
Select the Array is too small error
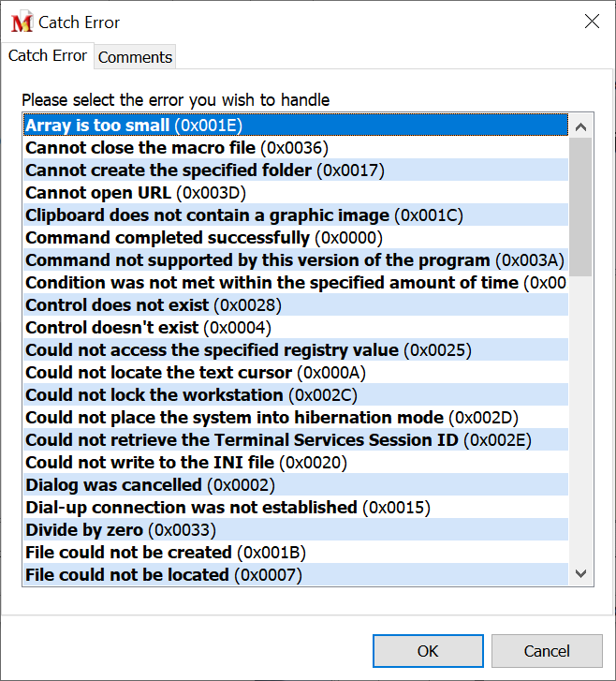click(x=135, y=125)
